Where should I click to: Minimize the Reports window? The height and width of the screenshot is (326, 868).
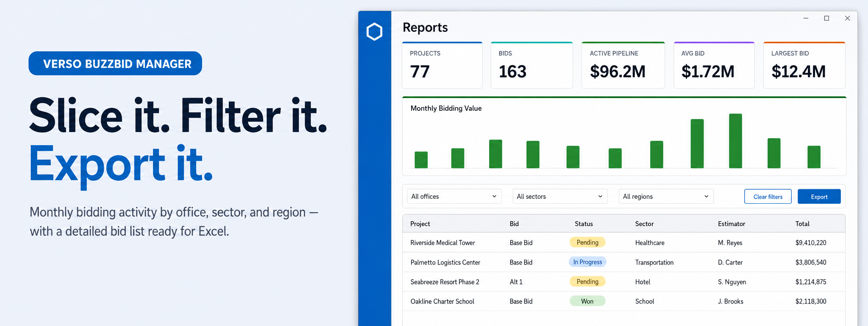[806, 18]
